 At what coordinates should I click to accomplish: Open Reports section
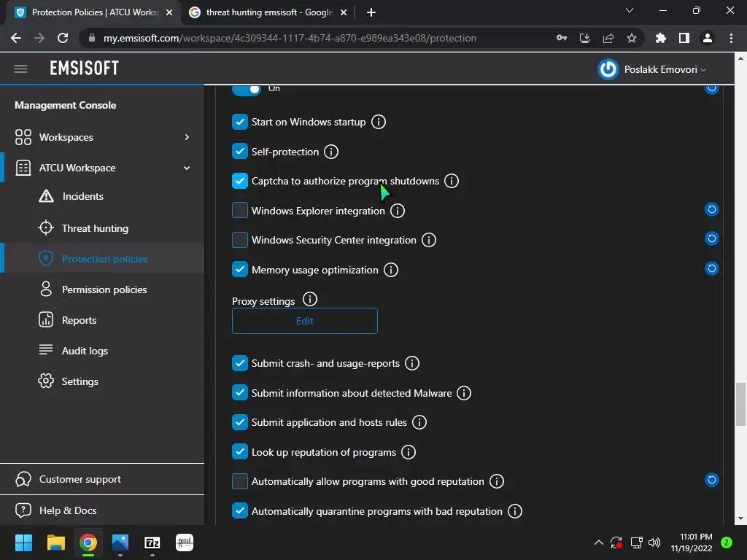point(79,321)
